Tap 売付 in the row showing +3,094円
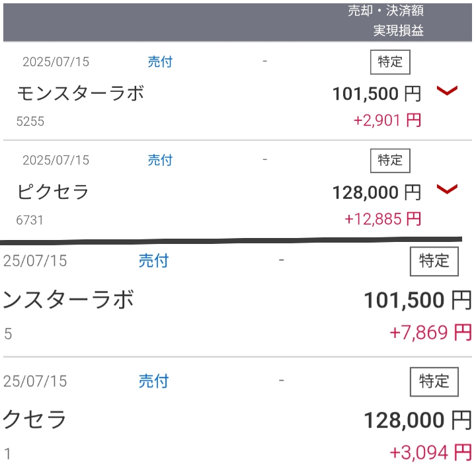476x476 pixels. (153, 381)
